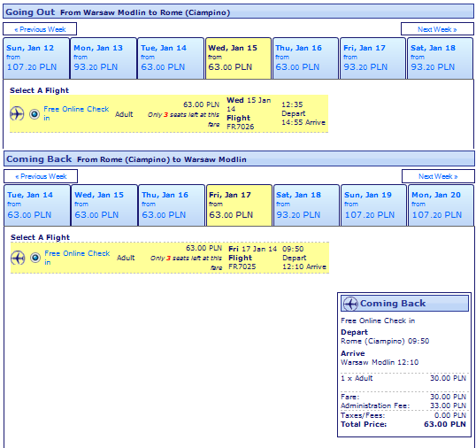The image size is (476, 448).
Task: Click Free Online Check in text in summary box
Action: 378,321
